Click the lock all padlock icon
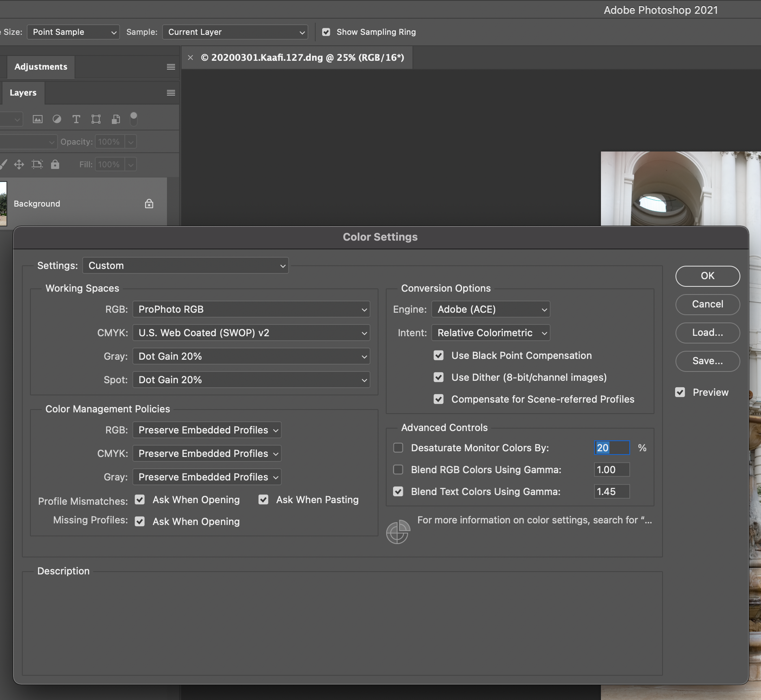761x700 pixels. point(55,164)
